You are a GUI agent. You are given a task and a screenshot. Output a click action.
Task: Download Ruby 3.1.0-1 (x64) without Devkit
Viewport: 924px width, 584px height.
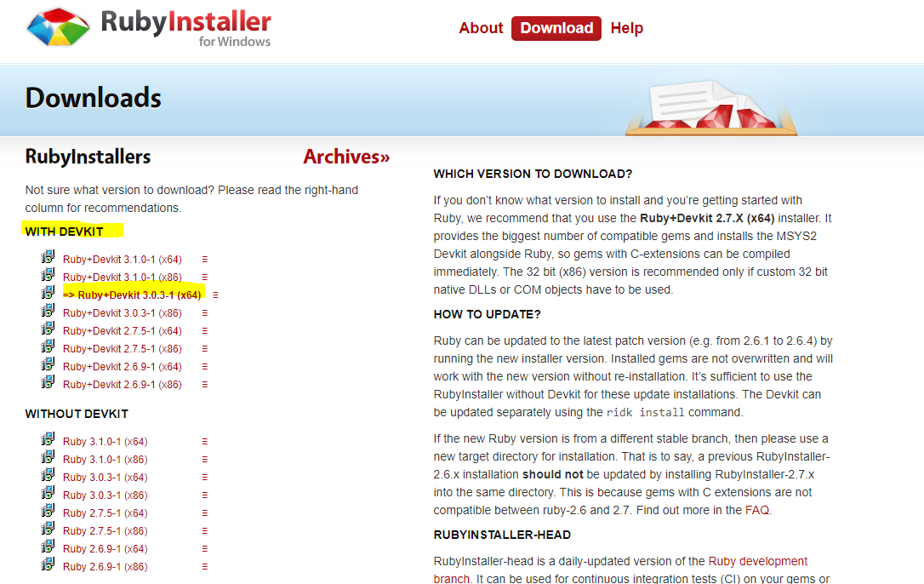tap(106, 442)
